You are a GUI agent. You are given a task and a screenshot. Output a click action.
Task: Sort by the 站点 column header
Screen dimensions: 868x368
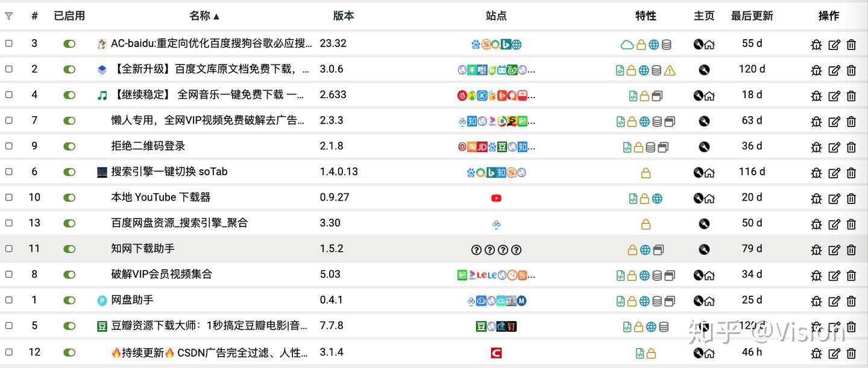(496, 16)
